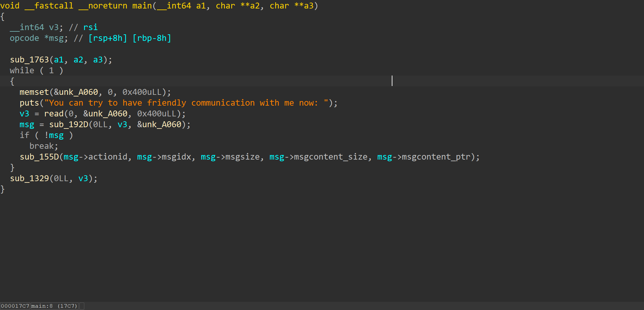
Task: Select the memset function call
Action: (x=34, y=92)
